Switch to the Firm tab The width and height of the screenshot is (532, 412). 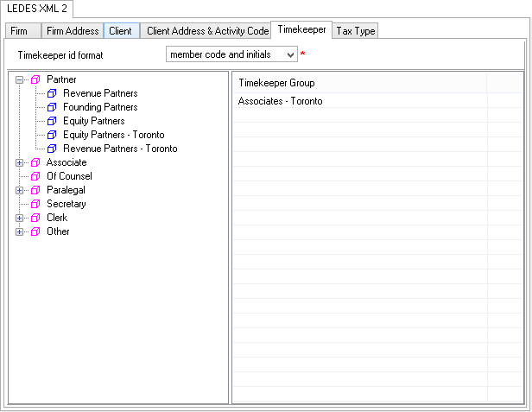click(x=23, y=31)
